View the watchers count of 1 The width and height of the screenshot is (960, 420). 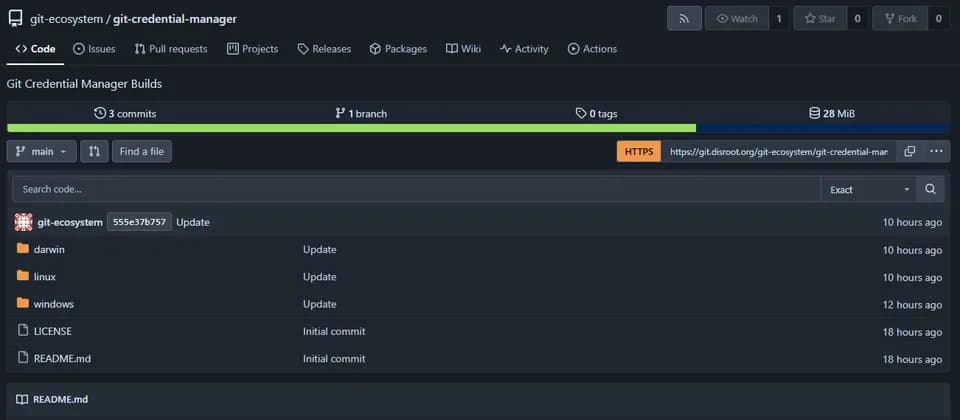click(779, 18)
